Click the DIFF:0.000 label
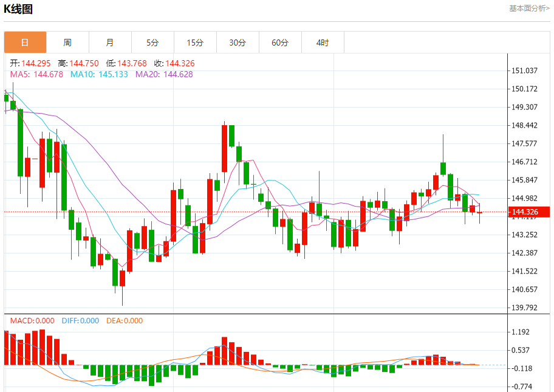 (80, 321)
